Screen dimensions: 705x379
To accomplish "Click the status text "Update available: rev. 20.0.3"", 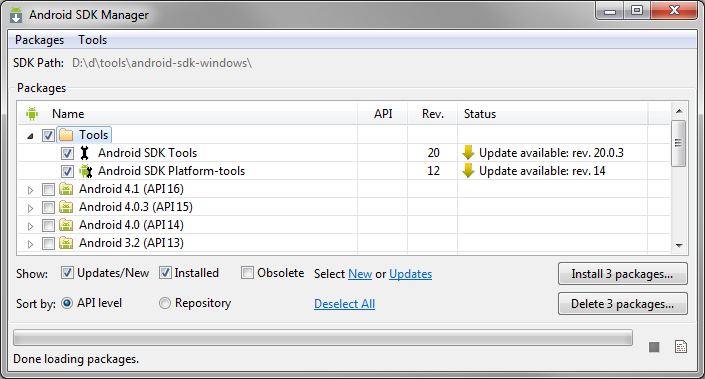I will click(551, 153).
